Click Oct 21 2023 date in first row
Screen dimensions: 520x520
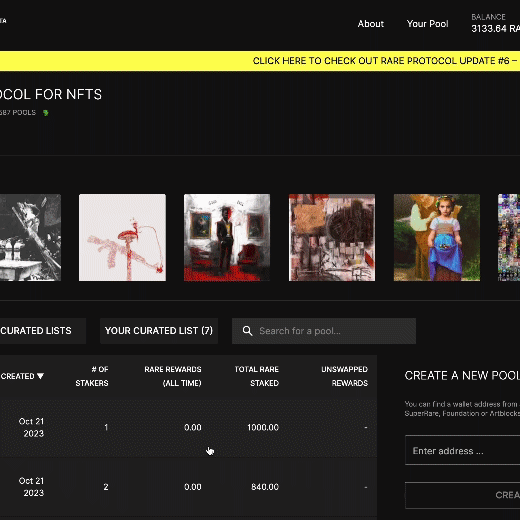[x=31, y=427]
